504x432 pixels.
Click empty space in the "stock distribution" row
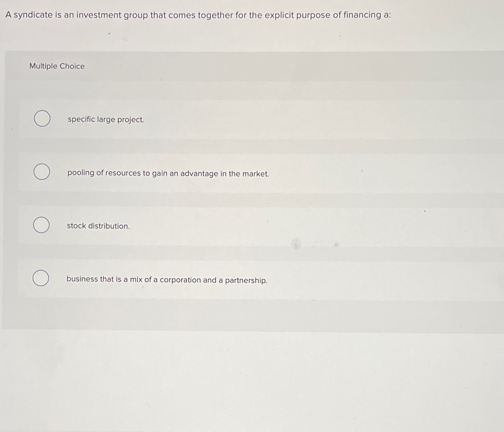pos(318,226)
